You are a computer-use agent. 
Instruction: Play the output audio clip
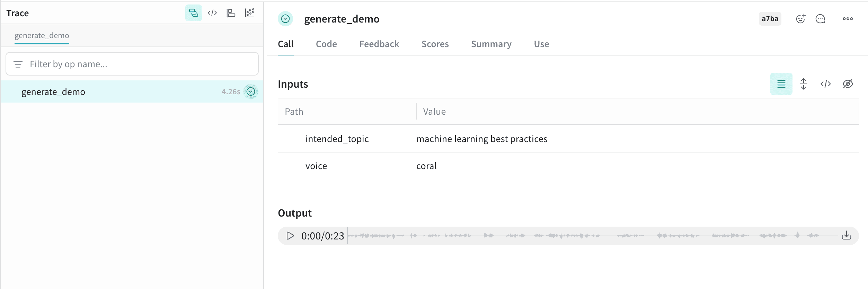(290, 236)
